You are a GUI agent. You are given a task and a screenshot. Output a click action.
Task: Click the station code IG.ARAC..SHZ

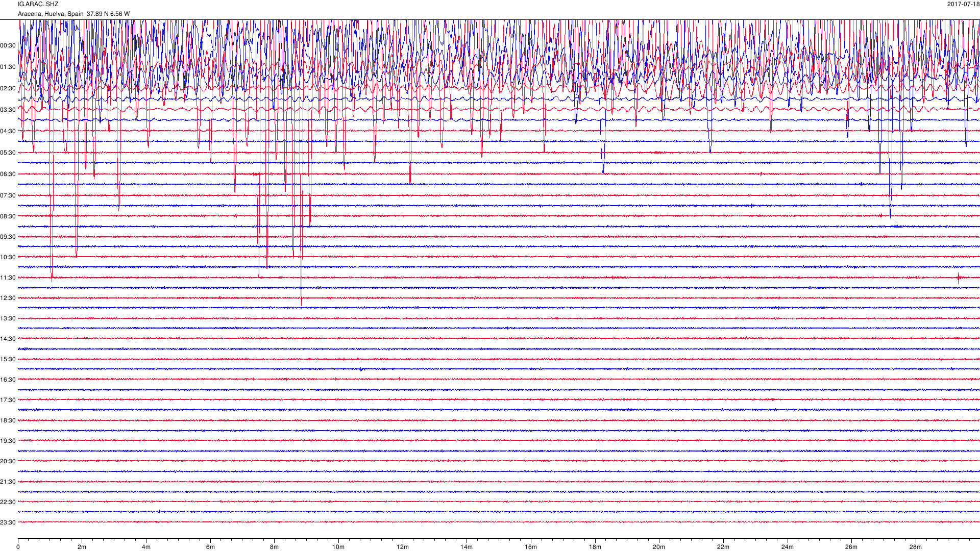[38, 4]
